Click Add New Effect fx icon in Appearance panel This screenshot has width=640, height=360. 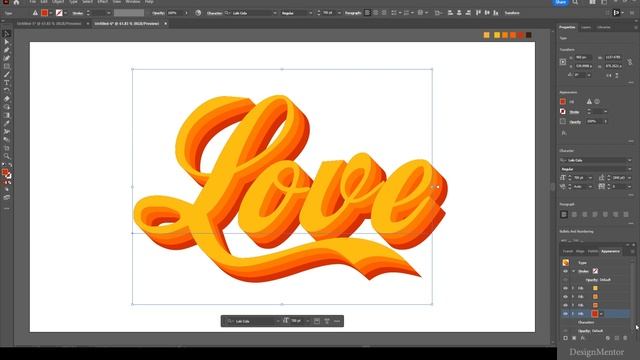point(583,338)
